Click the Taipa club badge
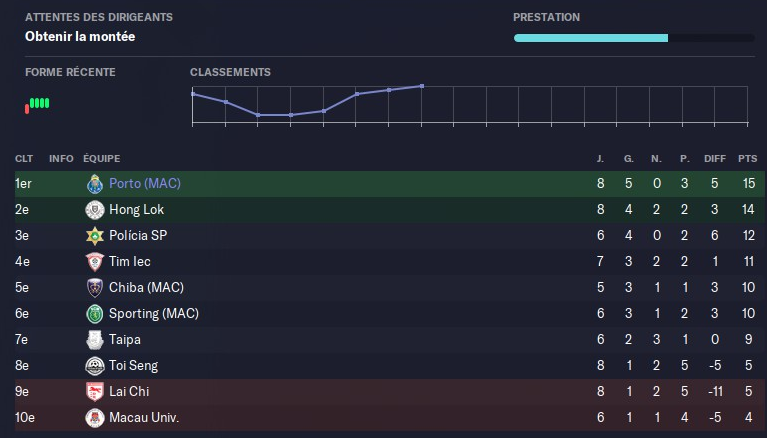Viewport: 767px width, 438px height. pyautogui.click(x=95, y=340)
